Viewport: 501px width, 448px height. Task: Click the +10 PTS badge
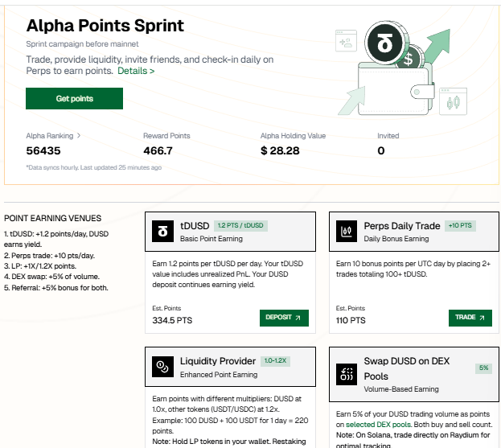pyautogui.click(x=460, y=225)
